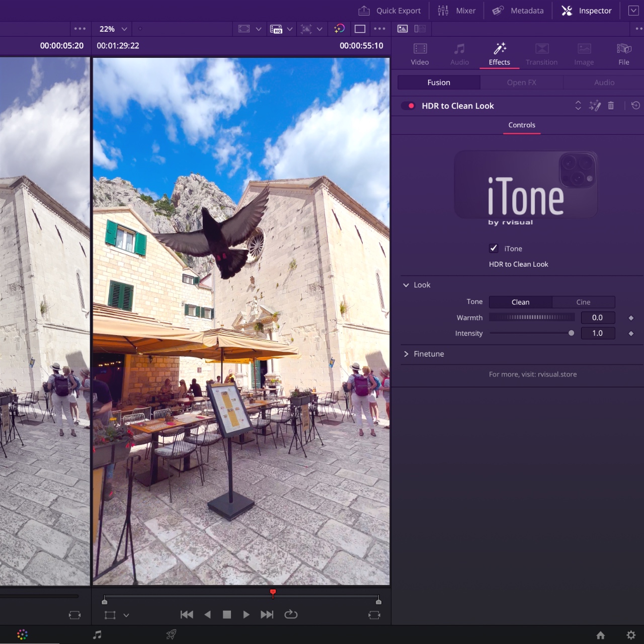
Task: Select the Fusion effects button
Action: click(x=439, y=83)
